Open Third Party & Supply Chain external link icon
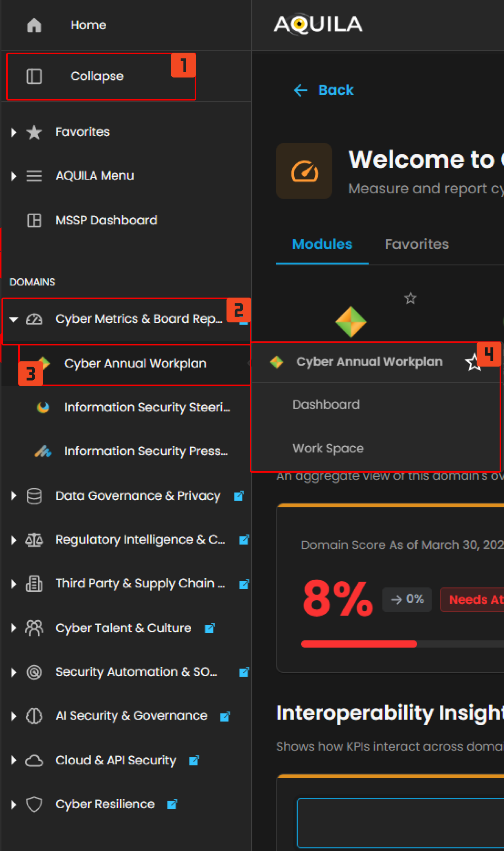Image resolution: width=504 pixels, height=851 pixels. coord(244,584)
